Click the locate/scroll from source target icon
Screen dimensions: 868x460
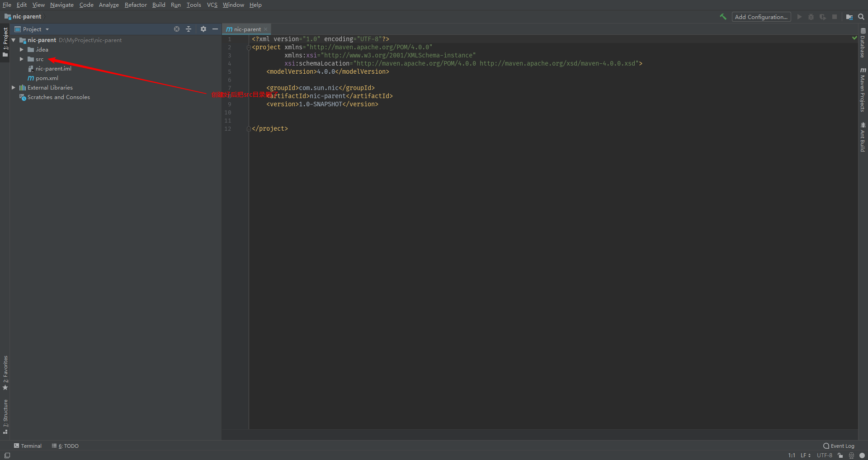click(x=177, y=29)
